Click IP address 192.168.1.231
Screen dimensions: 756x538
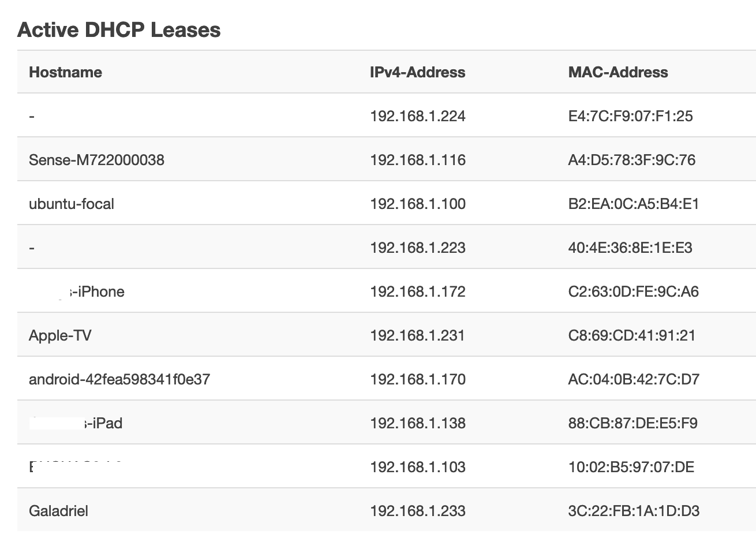pyautogui.click(x=417, y=335)
